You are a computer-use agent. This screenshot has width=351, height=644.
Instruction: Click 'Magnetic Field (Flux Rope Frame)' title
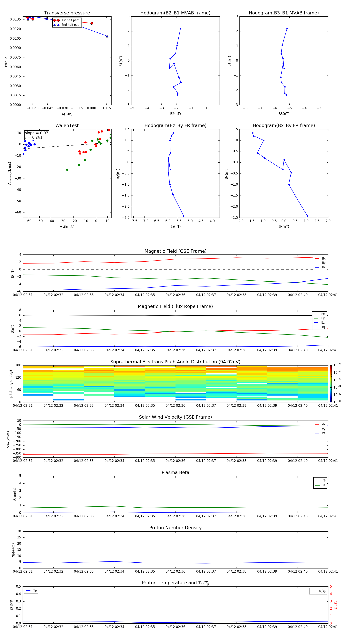[x=175, y=307]
